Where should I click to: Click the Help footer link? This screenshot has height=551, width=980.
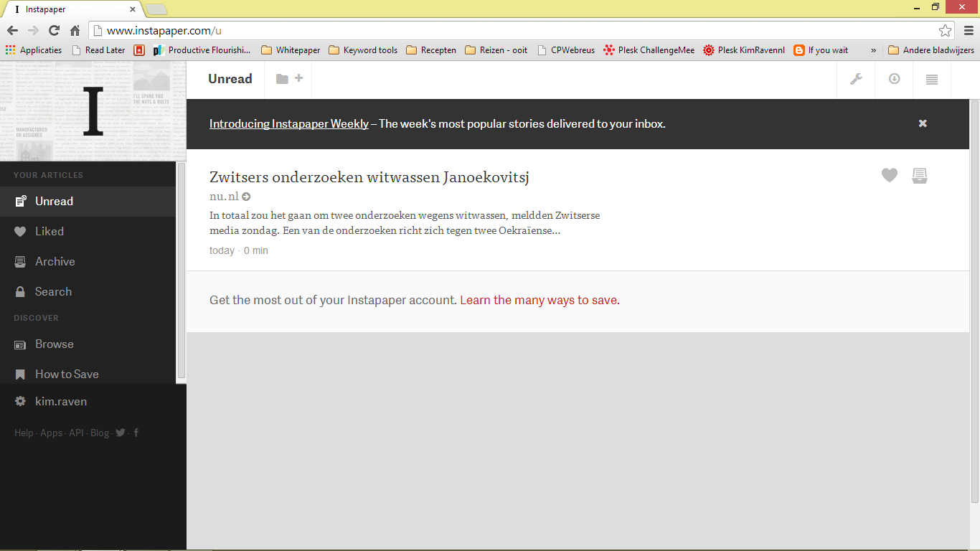[24, 433]
